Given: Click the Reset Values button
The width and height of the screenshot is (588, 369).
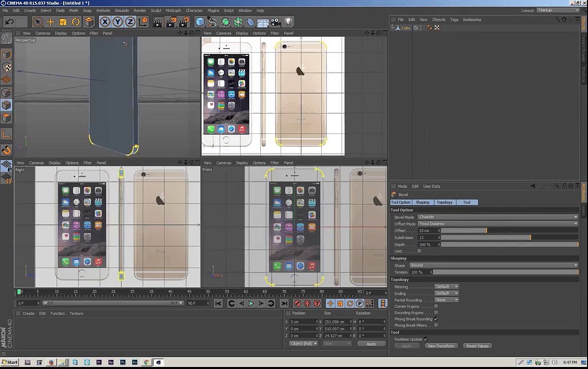Looking at the screenshot, I should point(477,346).
